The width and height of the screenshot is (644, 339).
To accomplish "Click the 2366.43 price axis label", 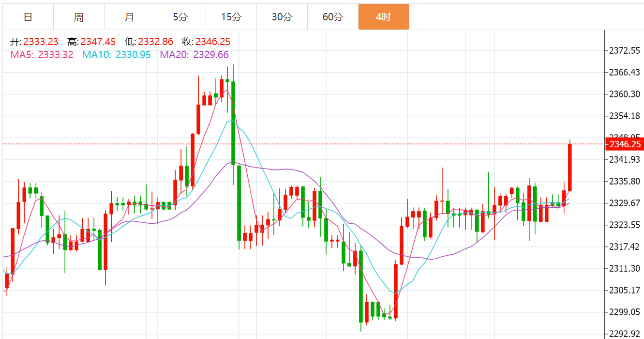I will 625,72.
